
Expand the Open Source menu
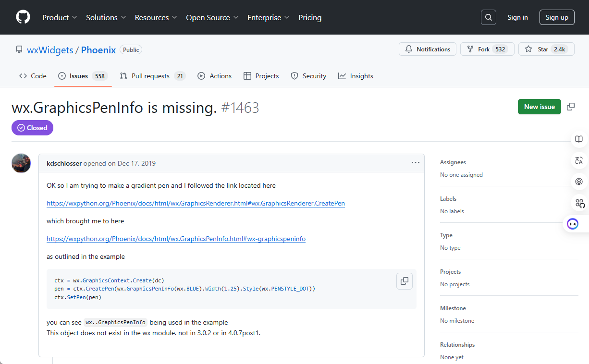212,17
